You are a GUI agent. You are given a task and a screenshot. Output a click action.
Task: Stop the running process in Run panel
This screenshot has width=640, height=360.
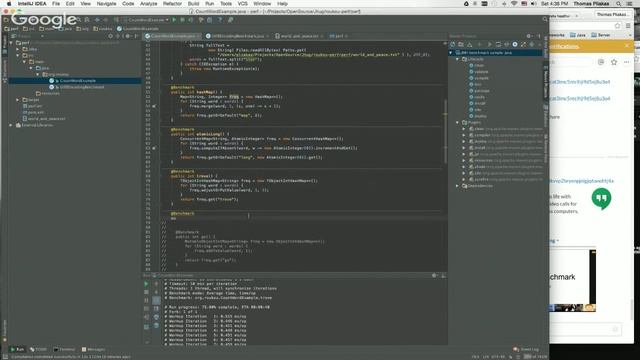146,292
